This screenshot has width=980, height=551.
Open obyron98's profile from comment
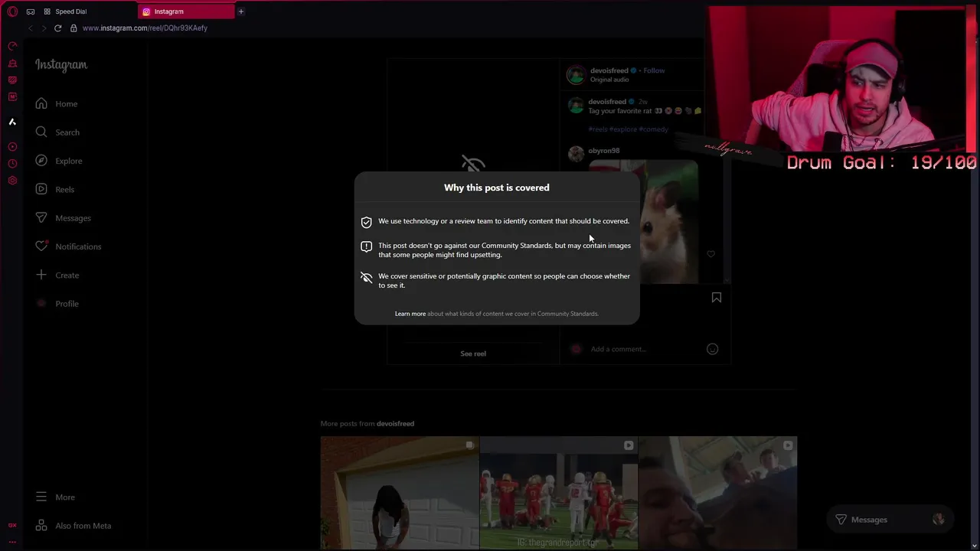click(x=604, y=151)
